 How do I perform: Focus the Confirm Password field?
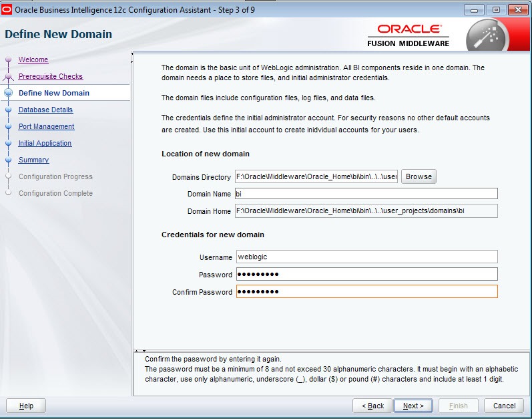tap(366, 291)
